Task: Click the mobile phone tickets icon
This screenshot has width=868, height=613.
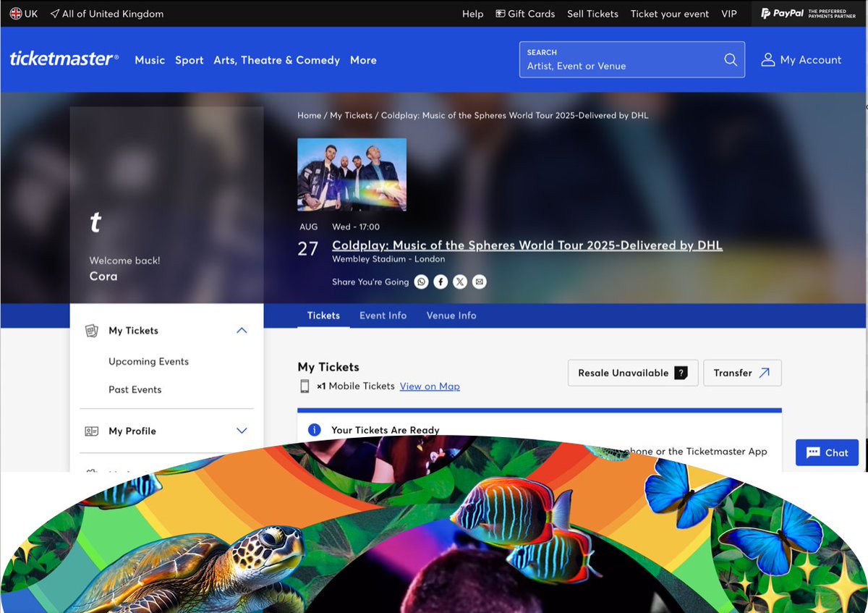Action: [305, 386]
